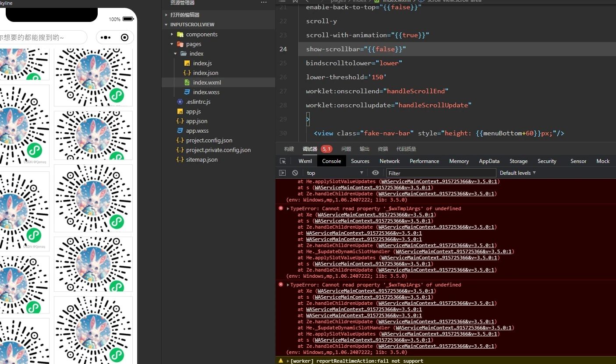Select the 调试器 panel tab

pyautogui.click(x=310, y=149)
